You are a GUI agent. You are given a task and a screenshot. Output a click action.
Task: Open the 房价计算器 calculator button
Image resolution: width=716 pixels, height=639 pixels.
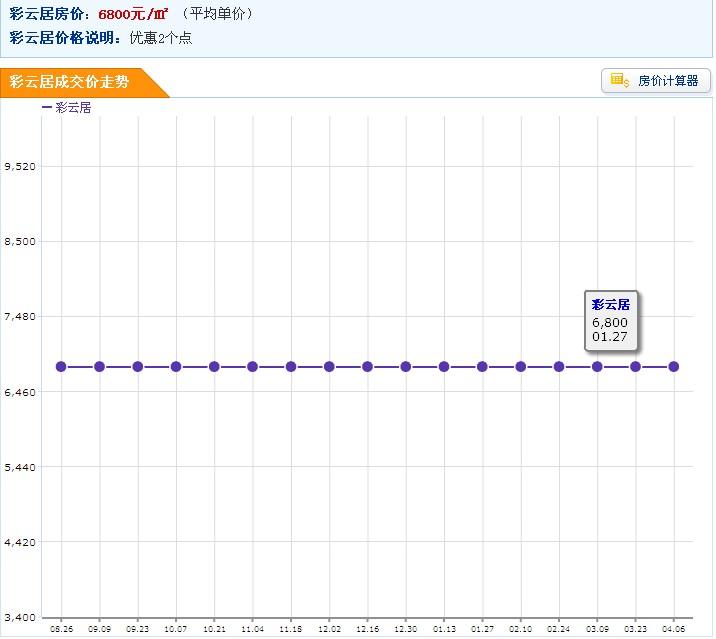coord(657,81)
